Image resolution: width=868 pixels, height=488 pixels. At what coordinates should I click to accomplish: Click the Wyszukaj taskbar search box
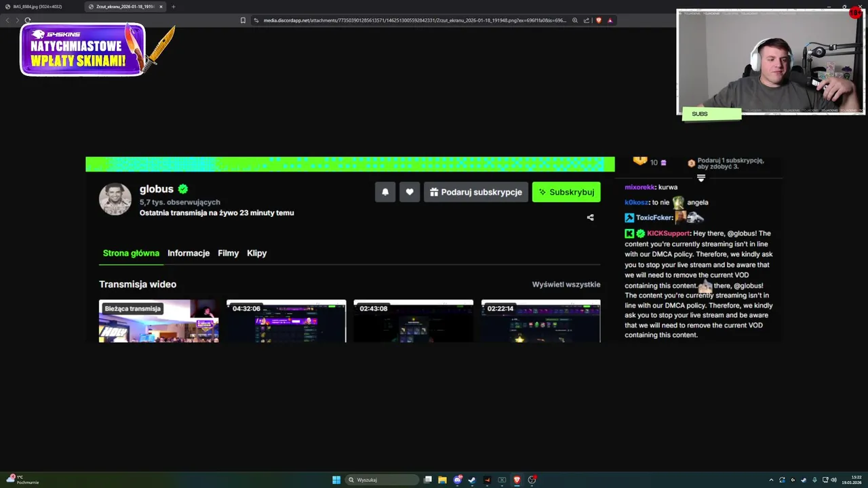coord(382,480)
